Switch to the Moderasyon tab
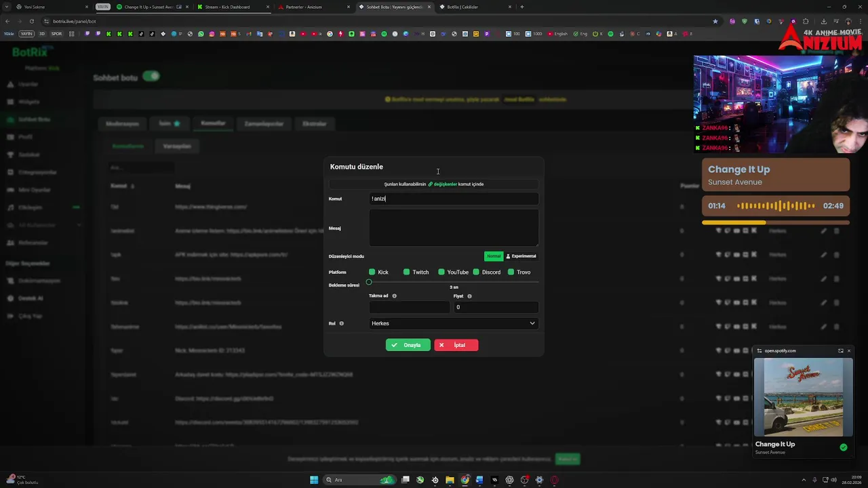This screenshot has height=488, width=868. coord(123,124)
